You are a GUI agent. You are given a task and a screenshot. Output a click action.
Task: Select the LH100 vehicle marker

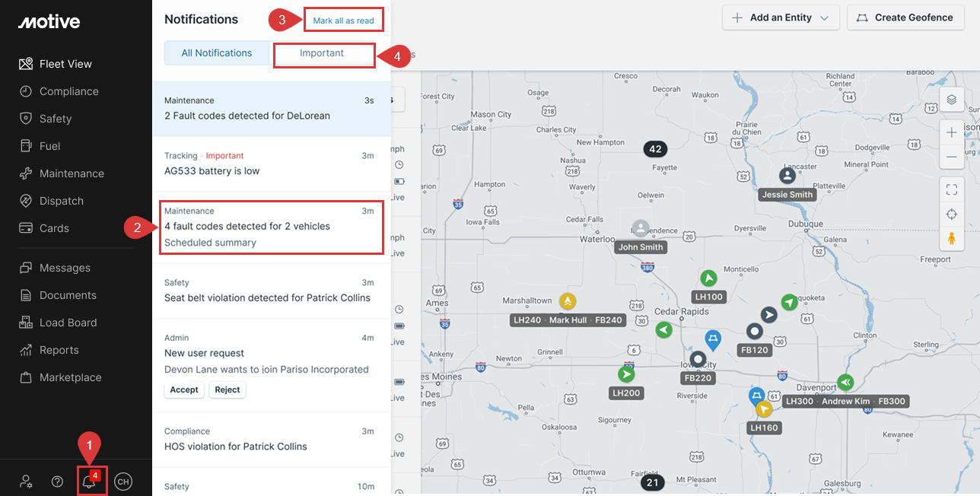[708, 278]
